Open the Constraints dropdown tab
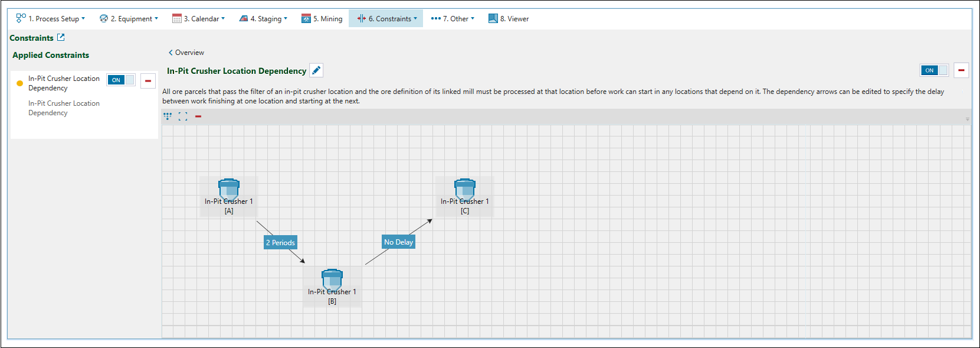Image resolution: width=980 pixels, height=348 pixels. pyautogui.click(x=386, y=18)
